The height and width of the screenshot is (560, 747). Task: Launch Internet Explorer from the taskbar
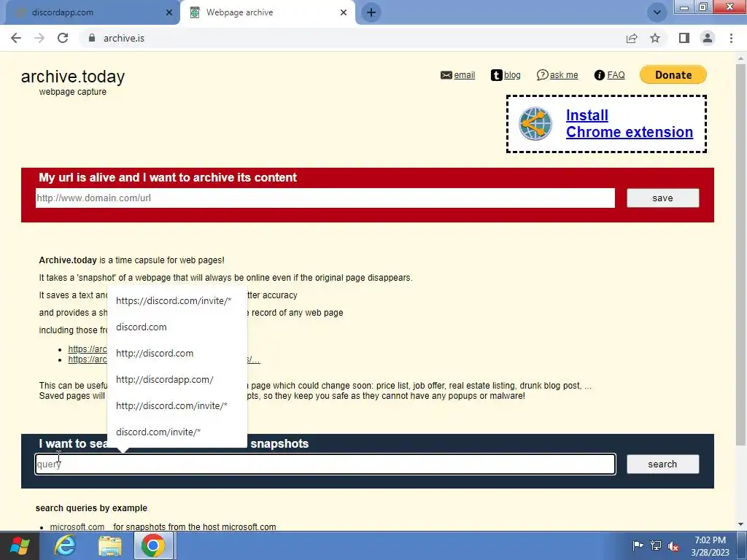coord(65,546)
